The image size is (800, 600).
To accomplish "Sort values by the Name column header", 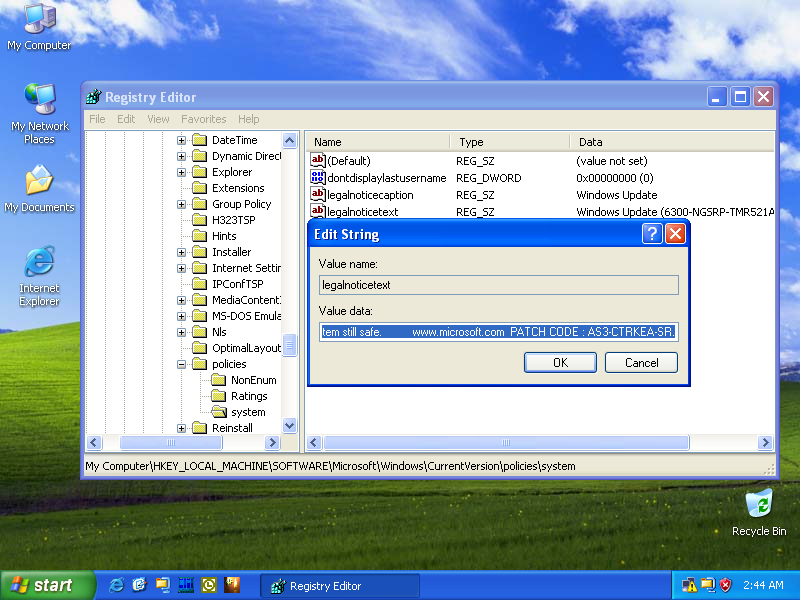I will click(378, 142).
